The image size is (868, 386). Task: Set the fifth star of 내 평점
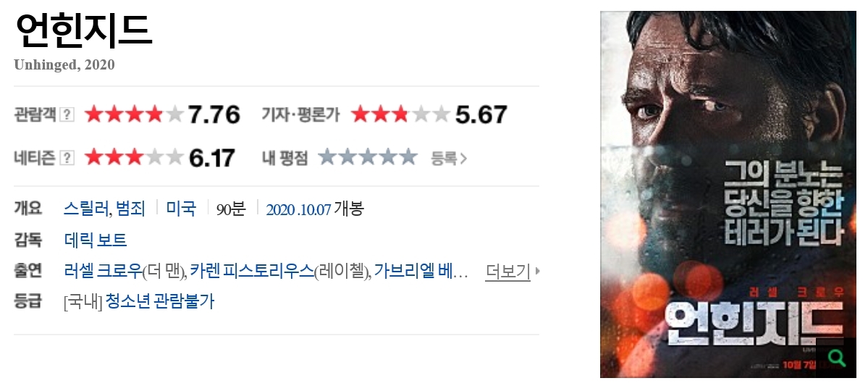click(408, 157)
